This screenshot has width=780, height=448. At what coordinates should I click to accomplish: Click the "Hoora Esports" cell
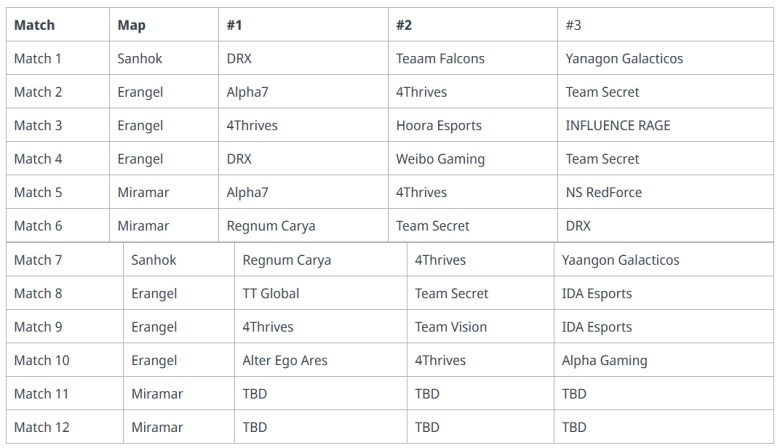click(438, 126)
